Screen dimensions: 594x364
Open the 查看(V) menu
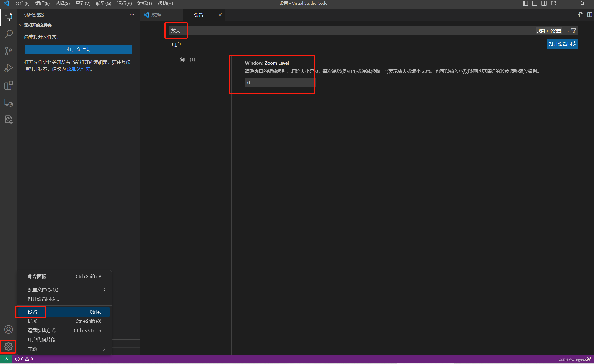(83, 3)
